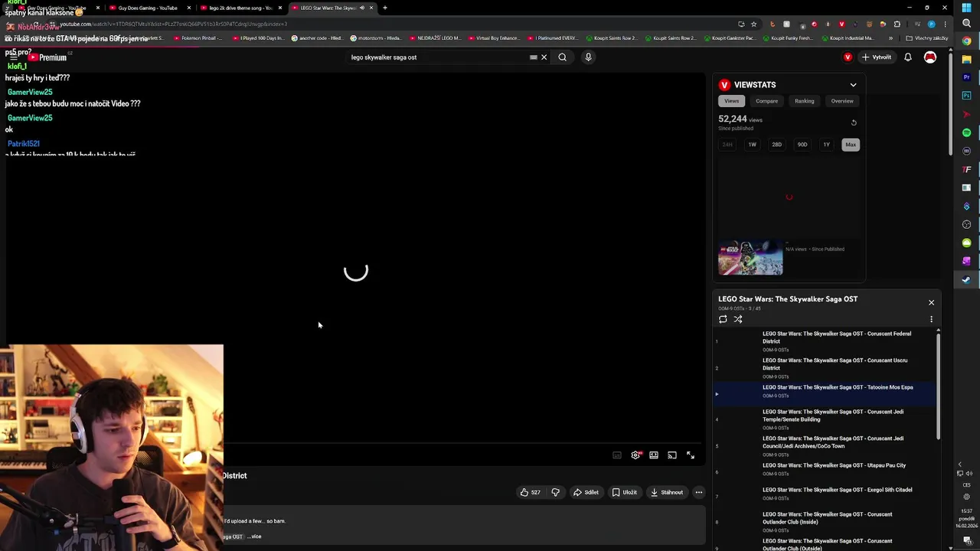Open Premiere Pro from the taskbar
Viewport: 980px width, 551px height.
[966, 77]
